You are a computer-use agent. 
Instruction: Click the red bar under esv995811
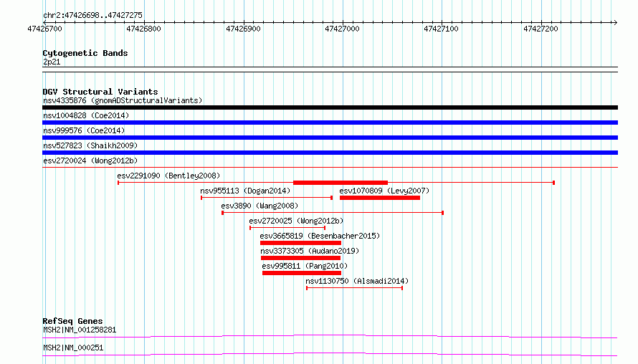click(302, 273)
